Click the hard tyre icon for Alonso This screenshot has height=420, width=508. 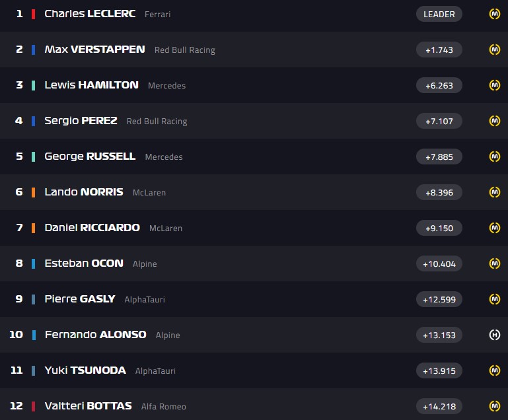click(x=494, y=335)
